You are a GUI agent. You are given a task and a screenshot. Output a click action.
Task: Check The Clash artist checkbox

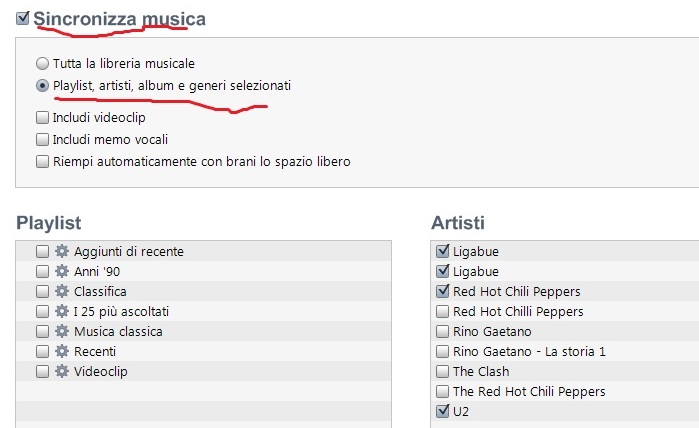pyautogui.click(x=442, y=371)
